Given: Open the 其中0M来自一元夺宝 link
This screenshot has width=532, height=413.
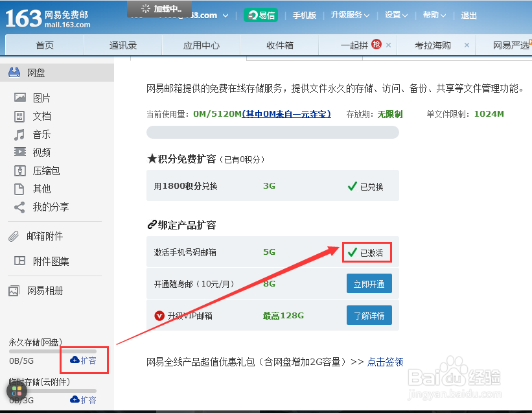Looking at the screenshot, I should [x=286, y=114].
